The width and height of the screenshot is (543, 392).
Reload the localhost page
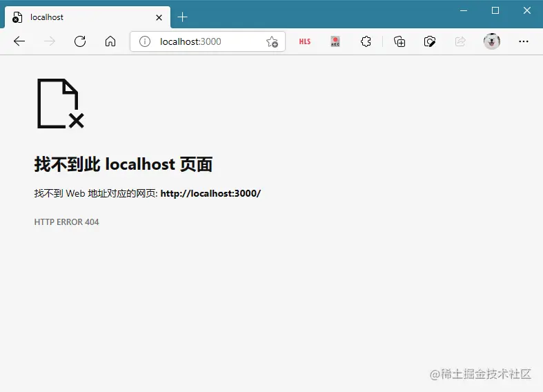coord(80,41)
